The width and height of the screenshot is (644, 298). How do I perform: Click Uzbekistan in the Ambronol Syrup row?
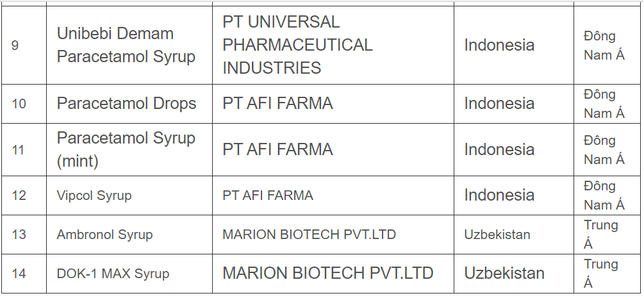click(x=497, y=235)
